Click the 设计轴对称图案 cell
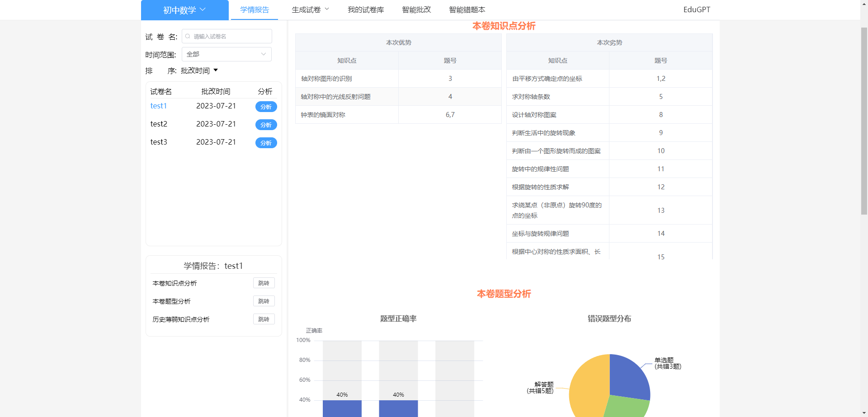The width and height of the screenshot is (868, 417). 558,115
